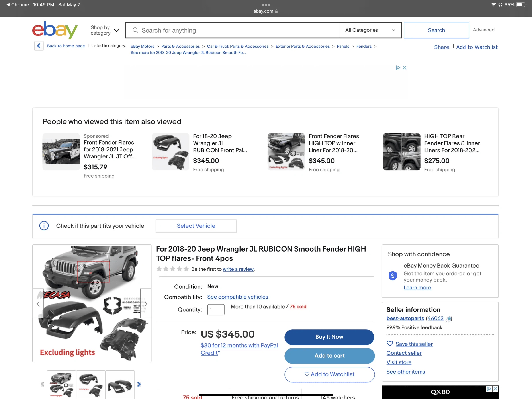Click Save this seller link

[414, 344]
